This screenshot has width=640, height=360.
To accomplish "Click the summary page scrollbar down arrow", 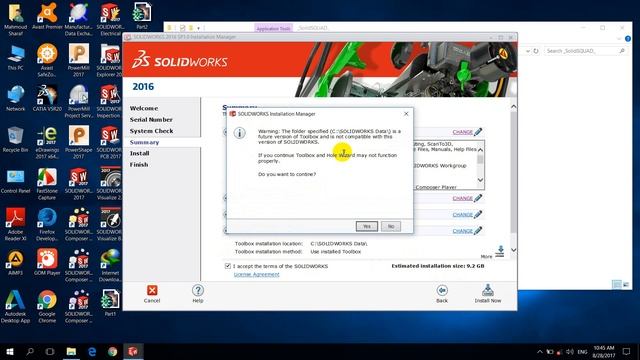I will (x=513, y=250).
